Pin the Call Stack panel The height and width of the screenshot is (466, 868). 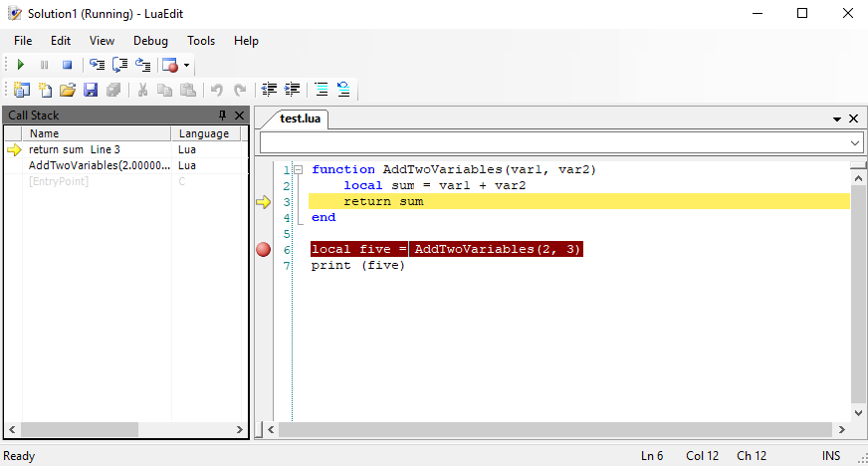click(x=222, y=116)
